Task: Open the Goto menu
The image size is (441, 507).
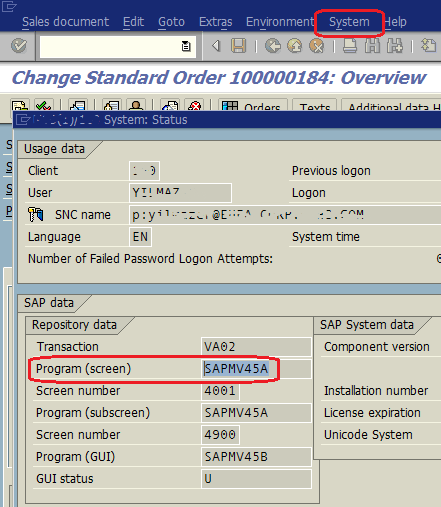Action: pos(171,22)
